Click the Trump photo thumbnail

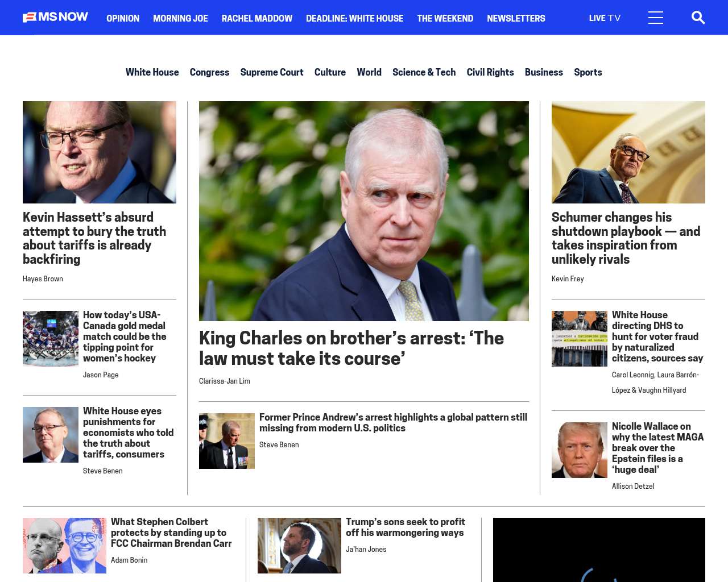click(580, 450)
